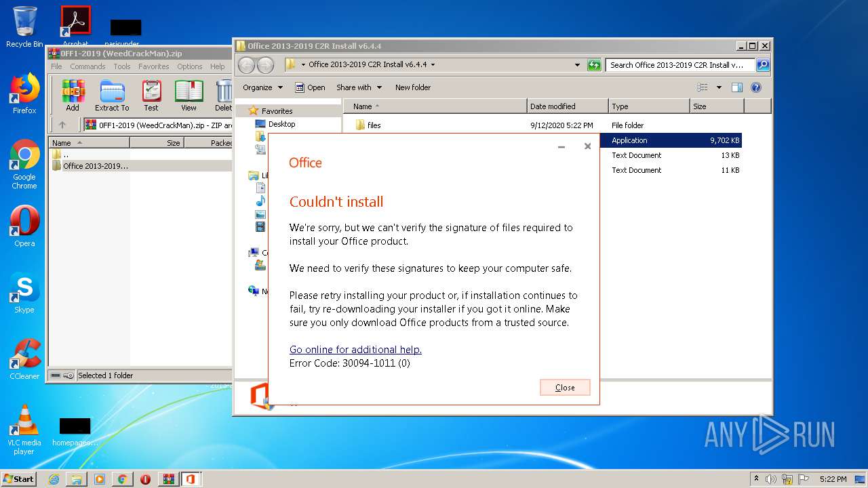Click the volume speaker tray icon

click(771, 479)
